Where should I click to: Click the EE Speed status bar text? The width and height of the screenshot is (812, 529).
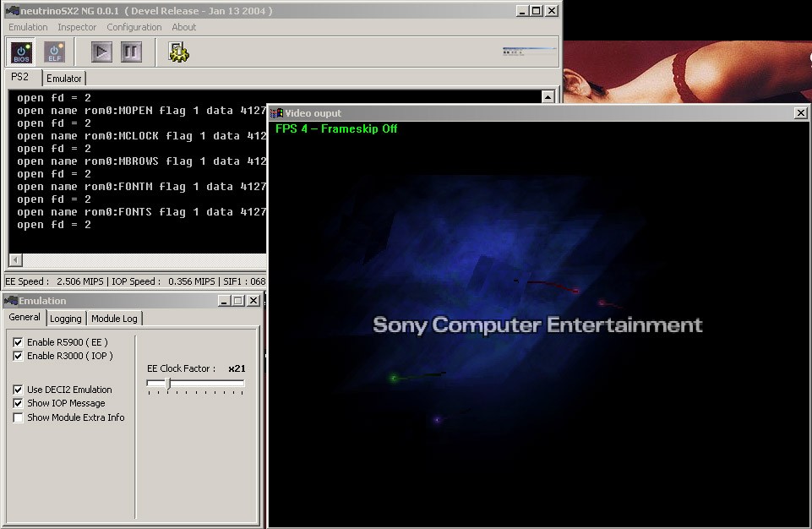[54, 281]
